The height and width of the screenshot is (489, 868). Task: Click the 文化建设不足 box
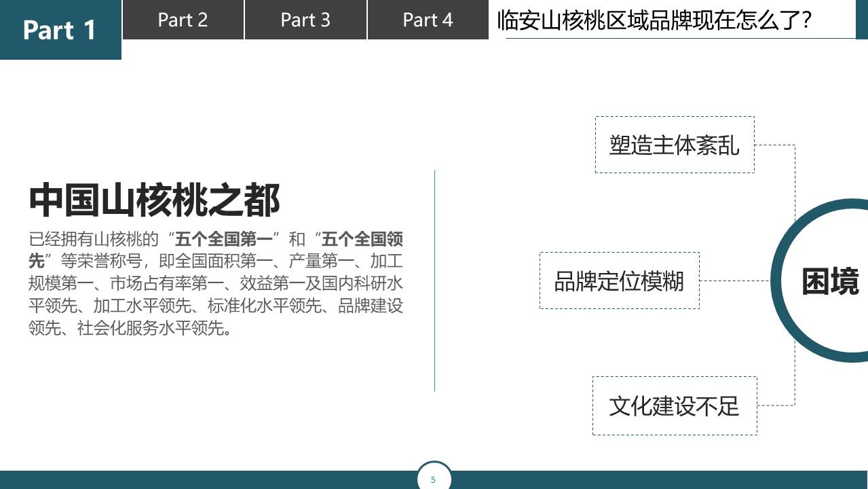675,405
